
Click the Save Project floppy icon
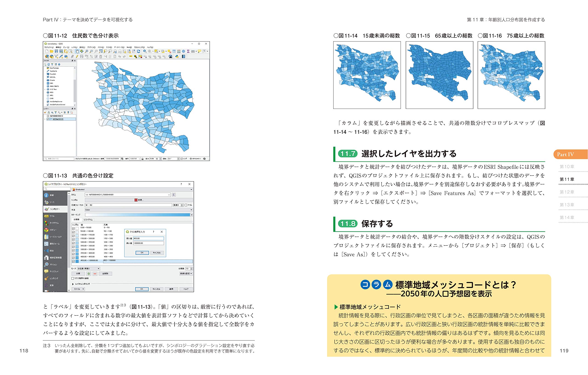[57, 51]
